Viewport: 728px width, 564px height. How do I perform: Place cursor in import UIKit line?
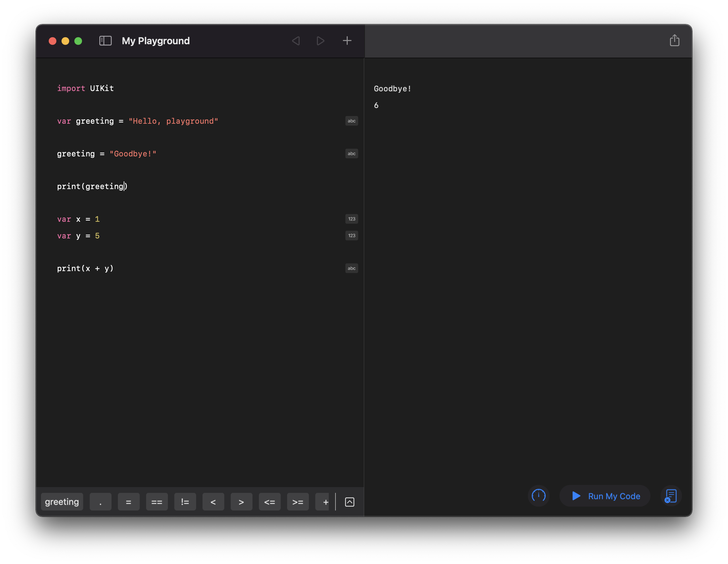(85, 88)
